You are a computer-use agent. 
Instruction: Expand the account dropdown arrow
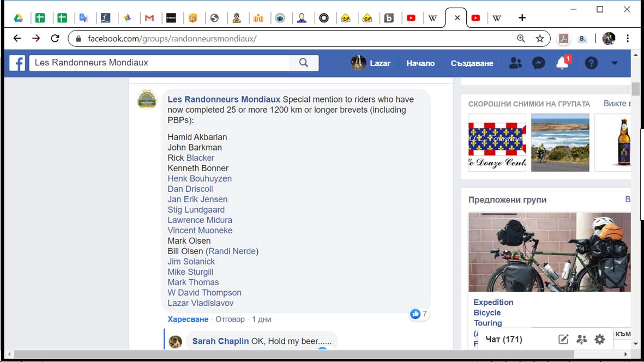click(615, 63)
